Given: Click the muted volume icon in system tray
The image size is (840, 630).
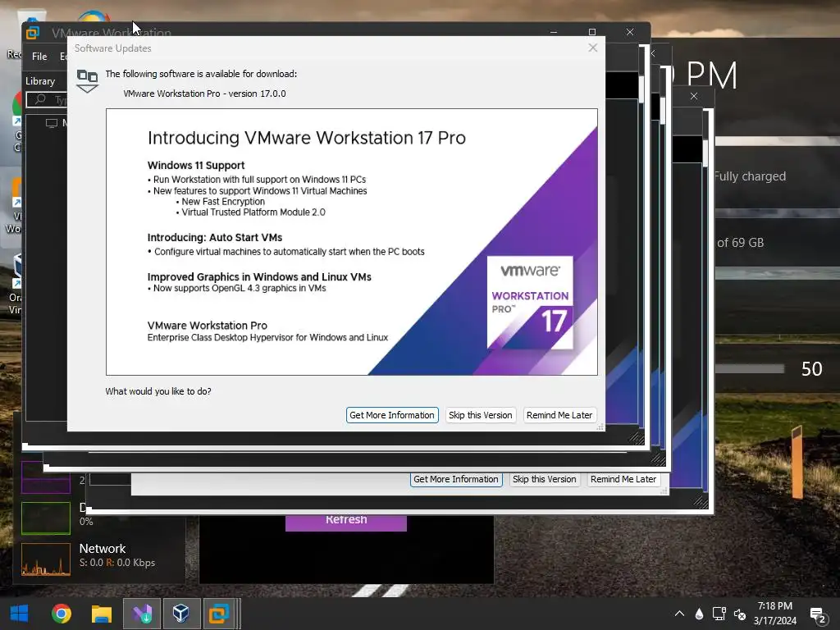Looking at the screenshot, I should [740, 614].
